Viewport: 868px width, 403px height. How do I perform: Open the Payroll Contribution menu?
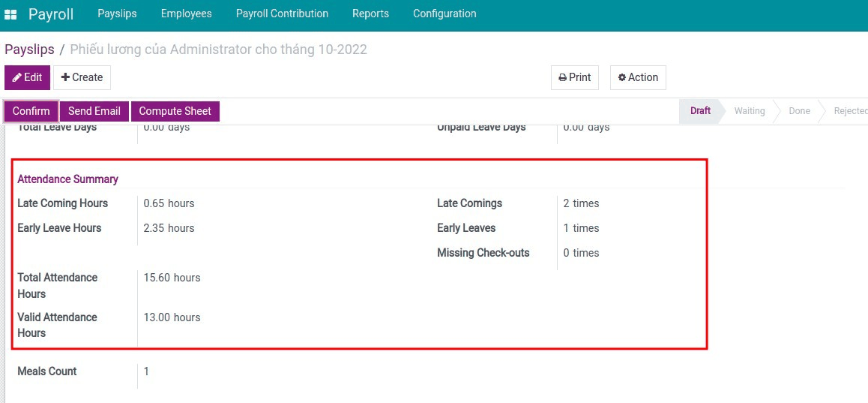282,14
